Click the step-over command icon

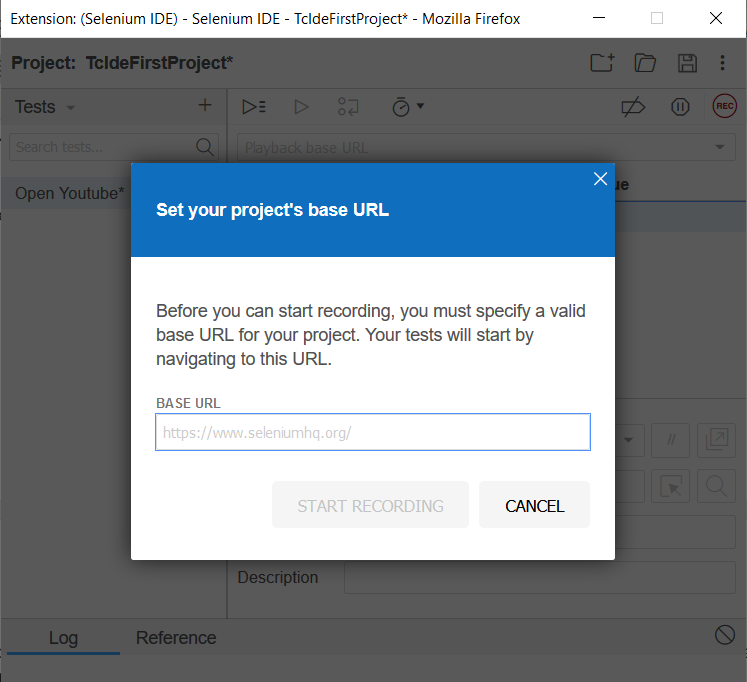(348, 107)
